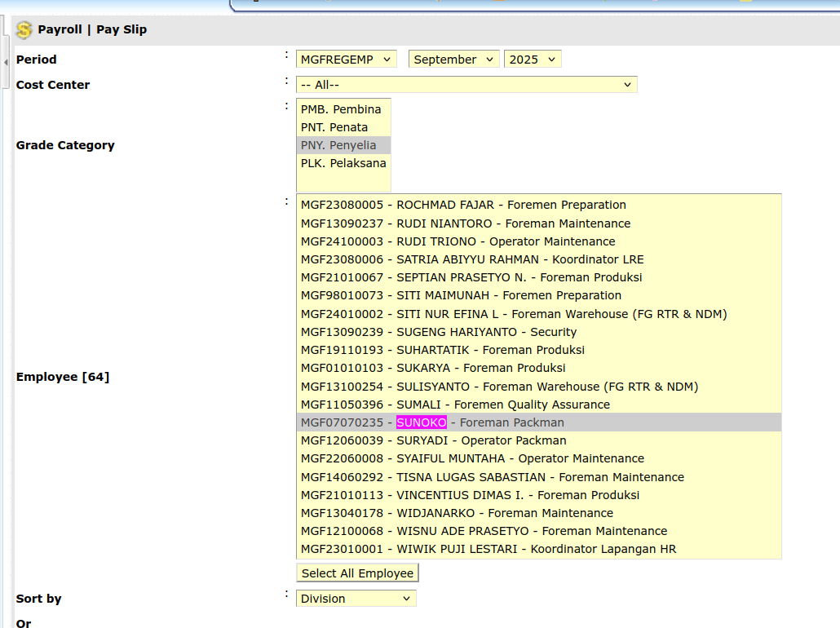Select employee ROCHMAD FAJAR in the list

(x=463, y=205)
